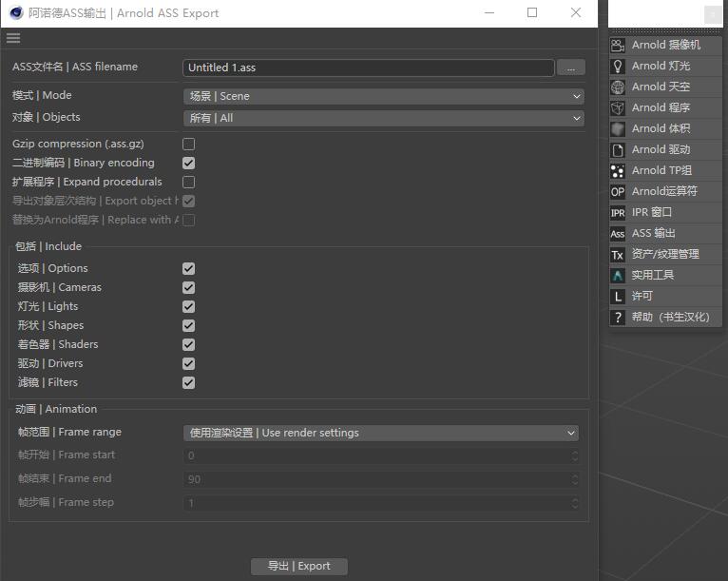Click the Animation group heading
The height and width of the screenshot is (581, 728).
[x=56, y=409]
